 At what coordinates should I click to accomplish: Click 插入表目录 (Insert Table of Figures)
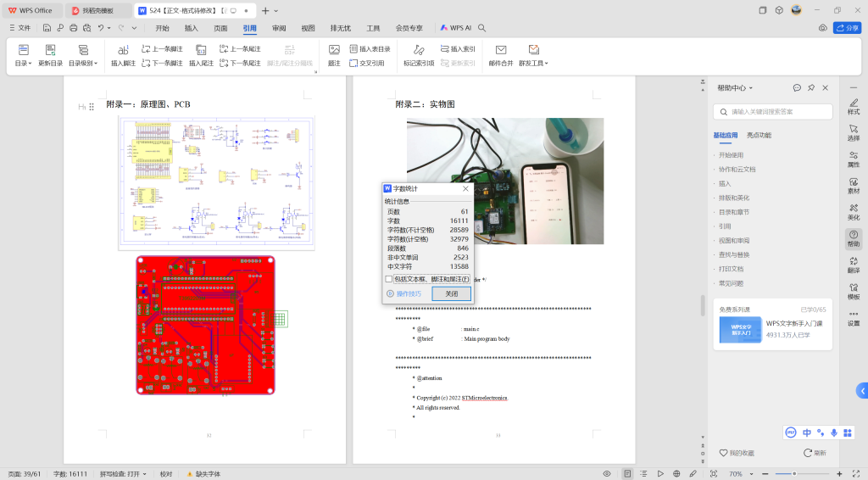point(370,48)
